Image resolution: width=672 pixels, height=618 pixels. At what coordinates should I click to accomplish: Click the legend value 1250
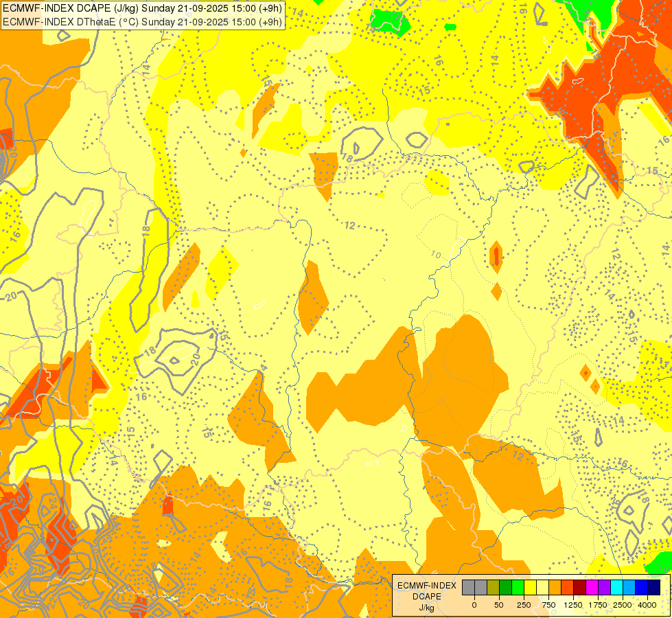[573, 605]
